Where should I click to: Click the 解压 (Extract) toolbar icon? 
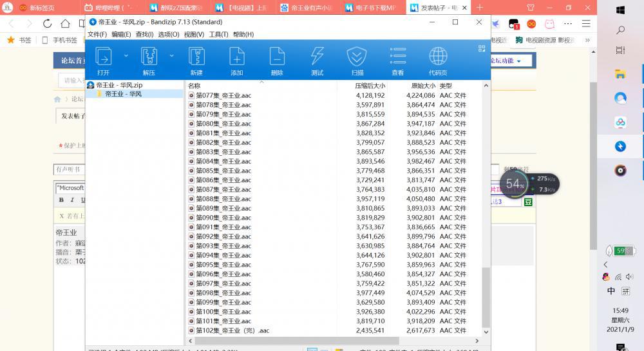point(149,56)
